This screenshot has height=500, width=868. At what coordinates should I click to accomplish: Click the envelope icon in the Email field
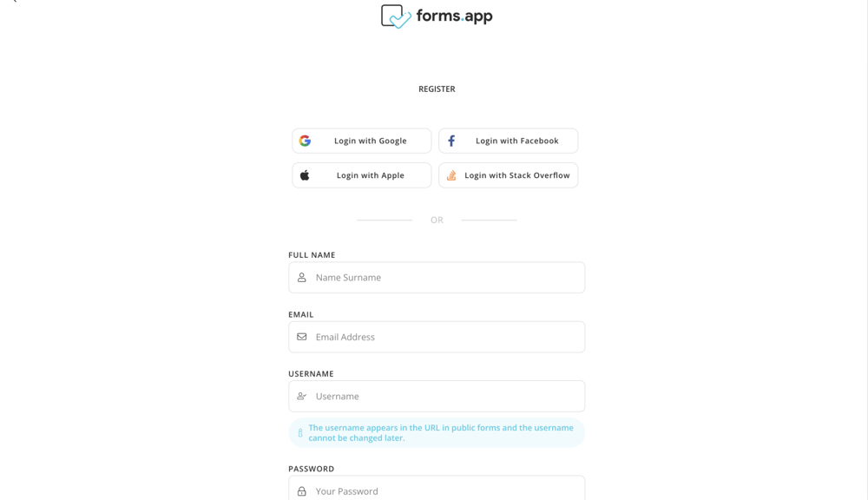[x=302, y=337]
